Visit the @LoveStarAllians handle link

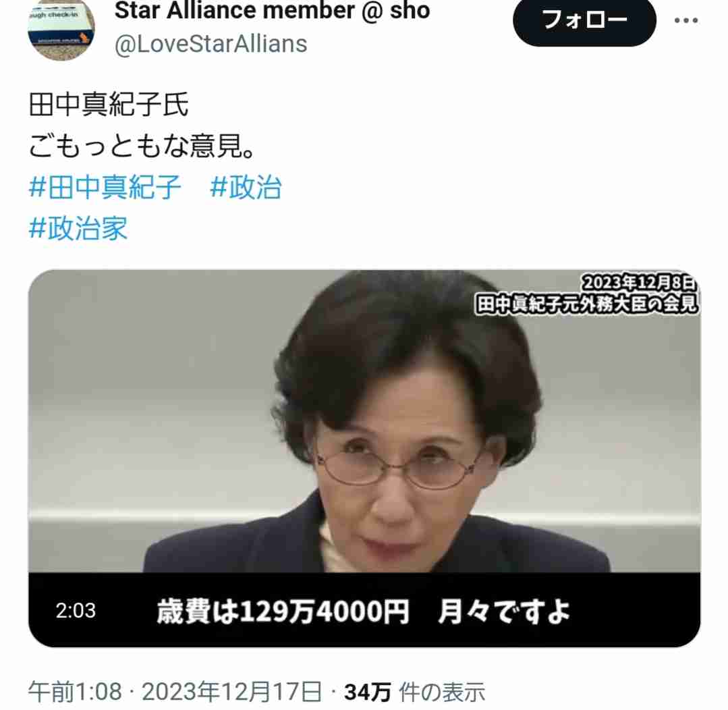(211, 44)
